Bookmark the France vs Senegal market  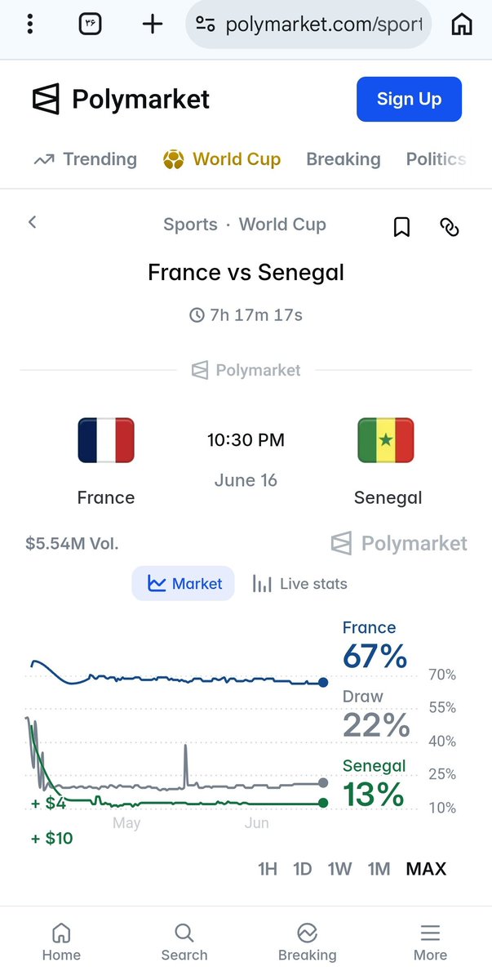(x=401, y=227)
